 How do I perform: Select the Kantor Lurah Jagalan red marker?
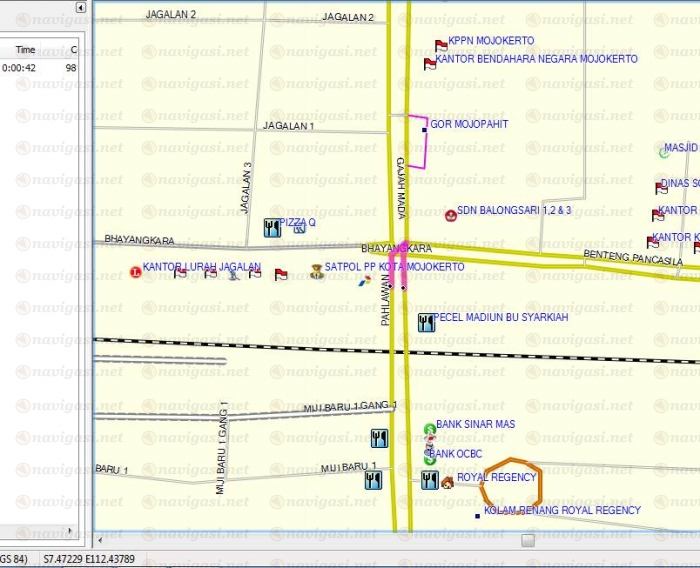[135, 271]
